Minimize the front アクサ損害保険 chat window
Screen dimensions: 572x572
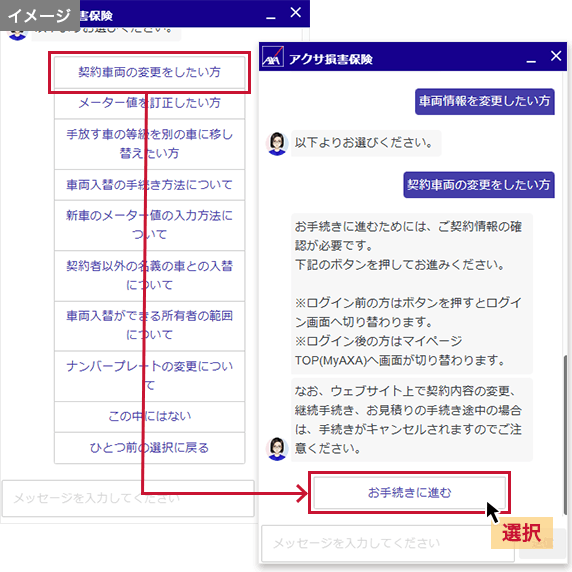(531, 61)
